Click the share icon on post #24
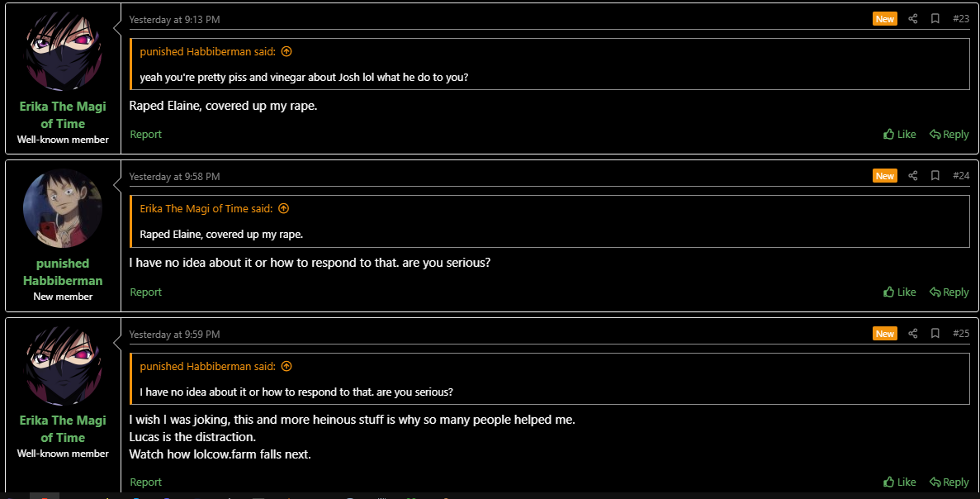Image resolution: width=980 pixels, height=499 pixels. 912,176
